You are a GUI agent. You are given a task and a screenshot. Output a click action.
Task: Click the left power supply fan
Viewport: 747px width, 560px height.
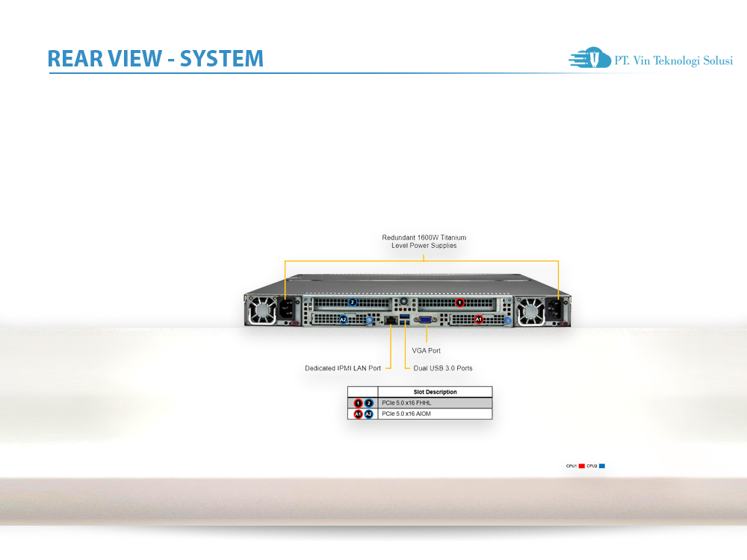(x=262, y=311)
